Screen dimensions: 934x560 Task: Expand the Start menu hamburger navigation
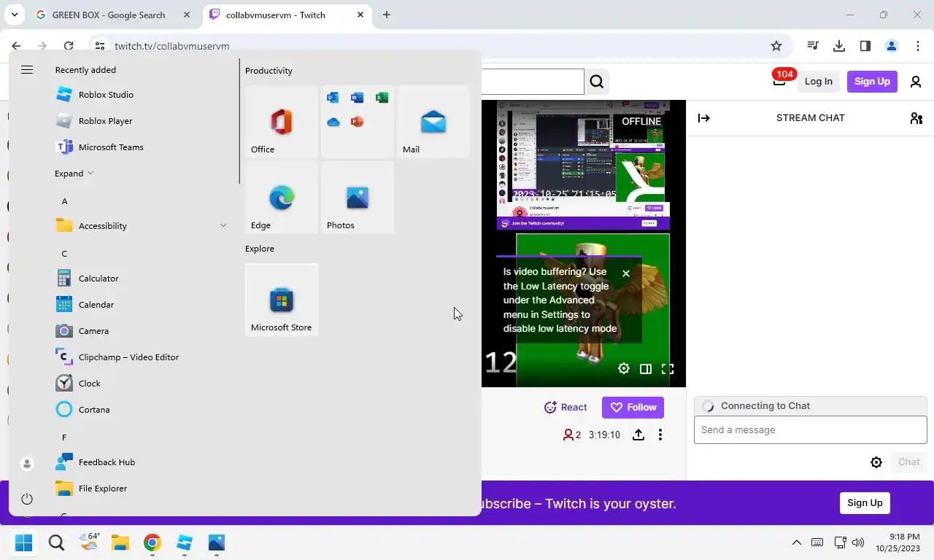tap(27, 70)
